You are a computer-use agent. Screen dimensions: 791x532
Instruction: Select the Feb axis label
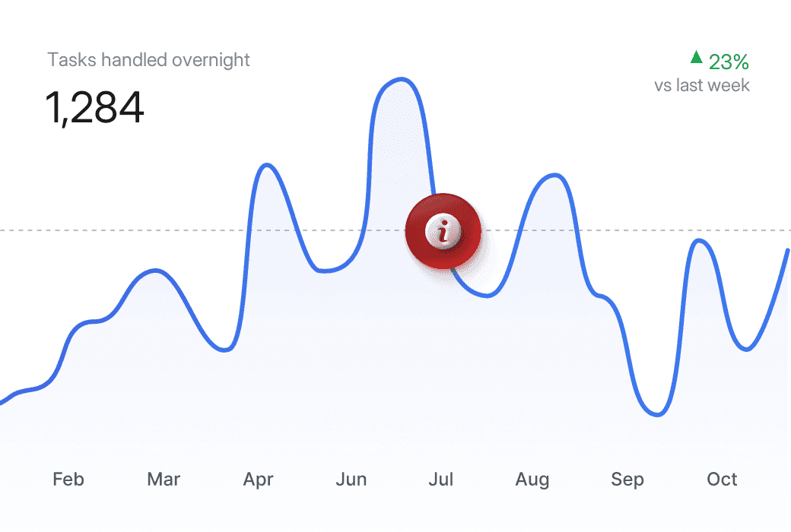(68, 479)
